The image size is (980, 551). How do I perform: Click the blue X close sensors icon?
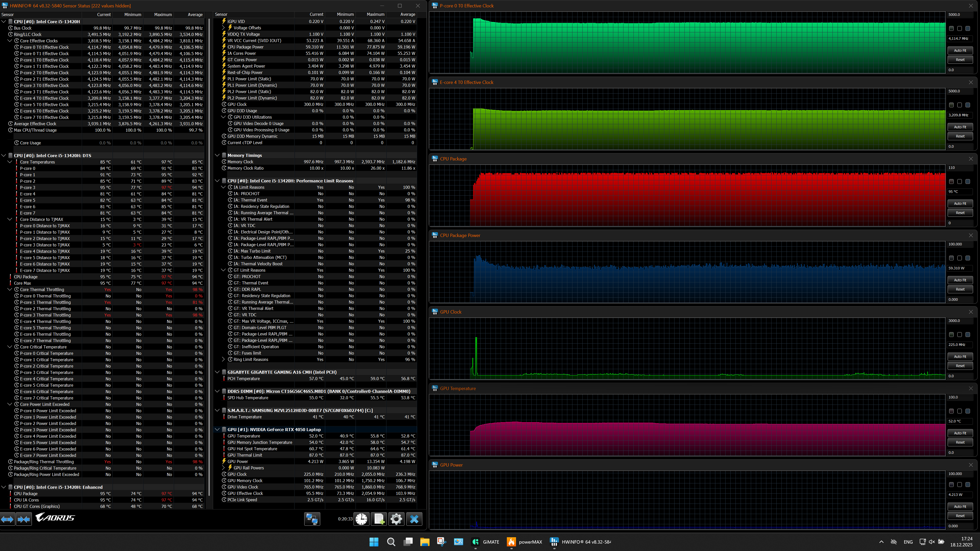[414, 519]
